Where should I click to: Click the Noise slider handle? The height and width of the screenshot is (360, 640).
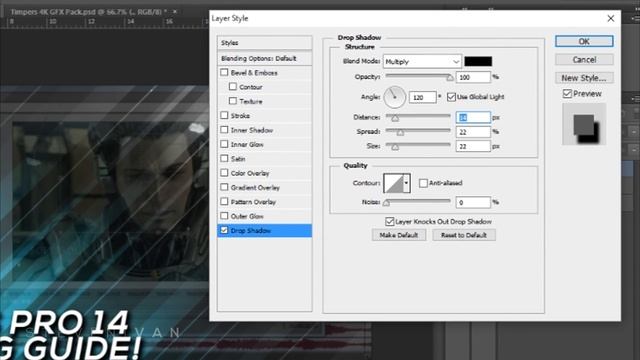(x=387, y=203)
